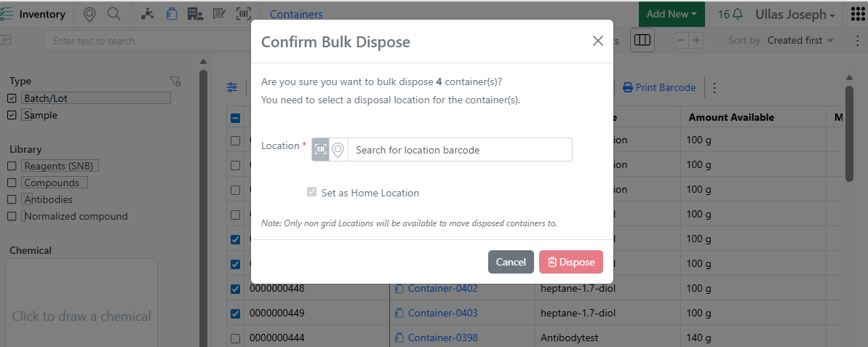Open the Container-0403 link
Image resolution: width=868 pixels, height=347 pixels.
tap(443, 314)
